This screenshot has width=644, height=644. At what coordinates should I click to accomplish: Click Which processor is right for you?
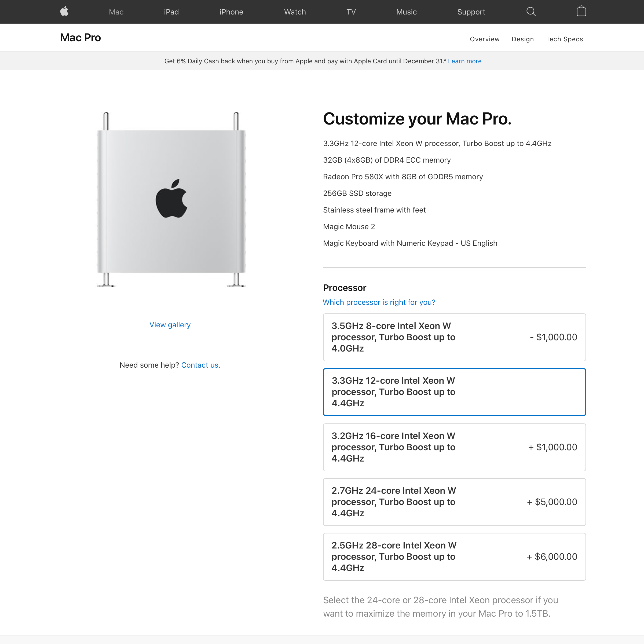coord(379,302)
